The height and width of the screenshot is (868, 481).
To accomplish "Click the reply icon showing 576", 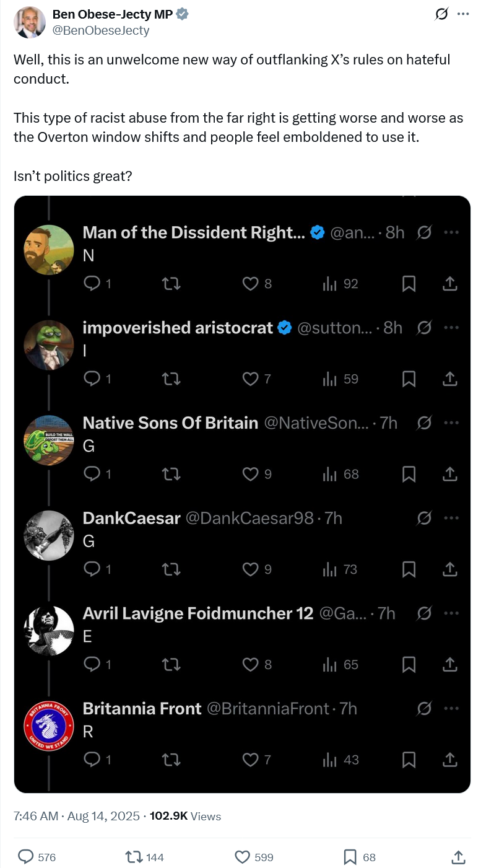I will click(x=25, y=857).
